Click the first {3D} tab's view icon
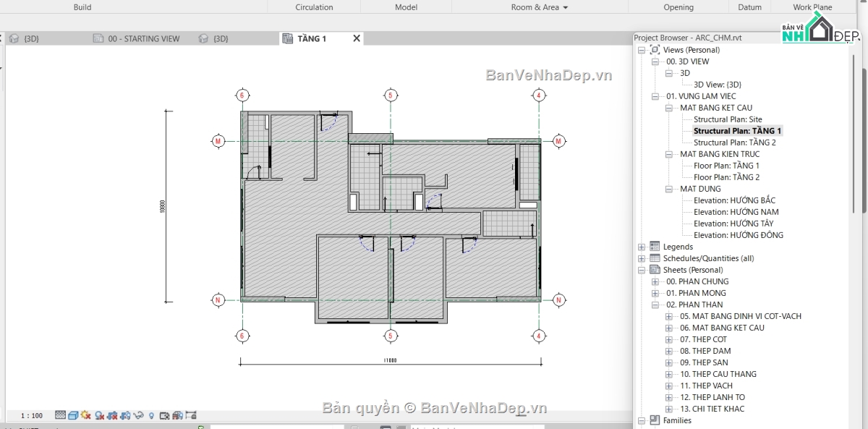The height and width of the screenshot is (429, 868). [x=14, y=38]
